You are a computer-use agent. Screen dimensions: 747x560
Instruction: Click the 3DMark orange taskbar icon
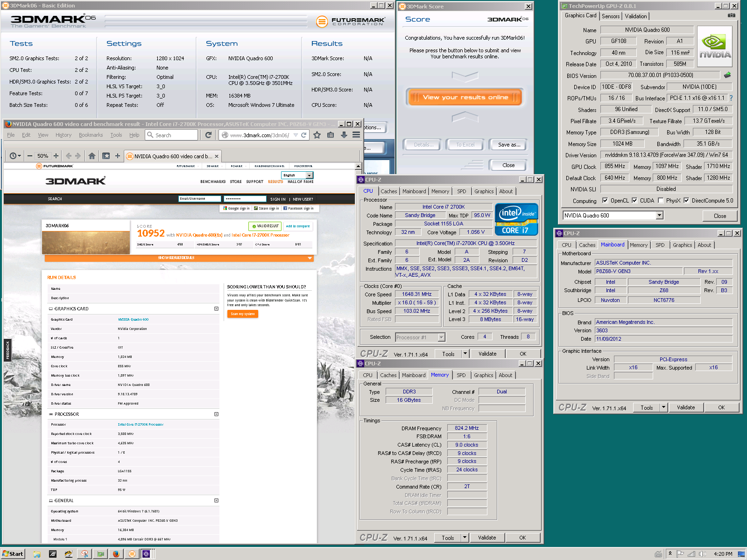point(132,554)
